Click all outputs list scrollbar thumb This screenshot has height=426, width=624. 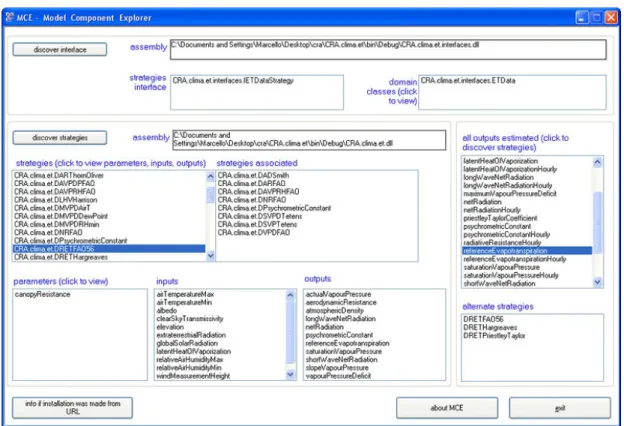pos(597,222)
